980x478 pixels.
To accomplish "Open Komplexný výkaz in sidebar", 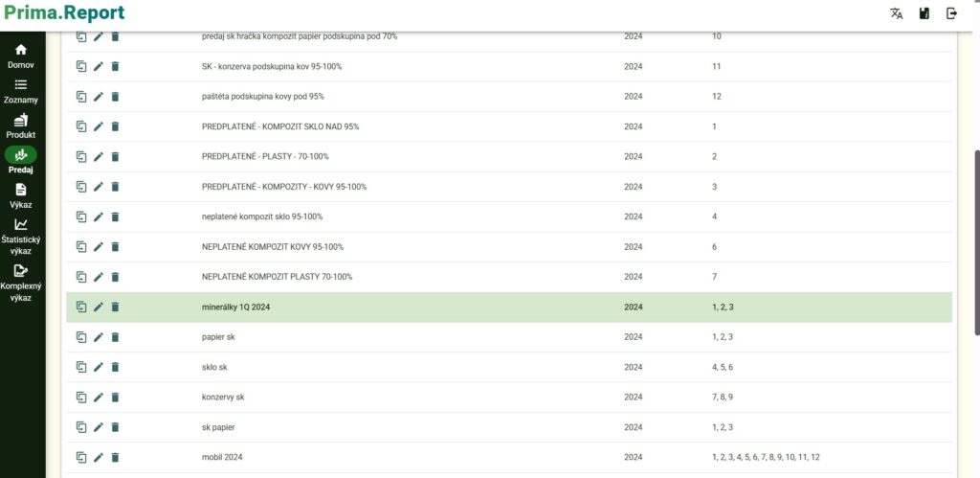I will (x=21, y=283).
